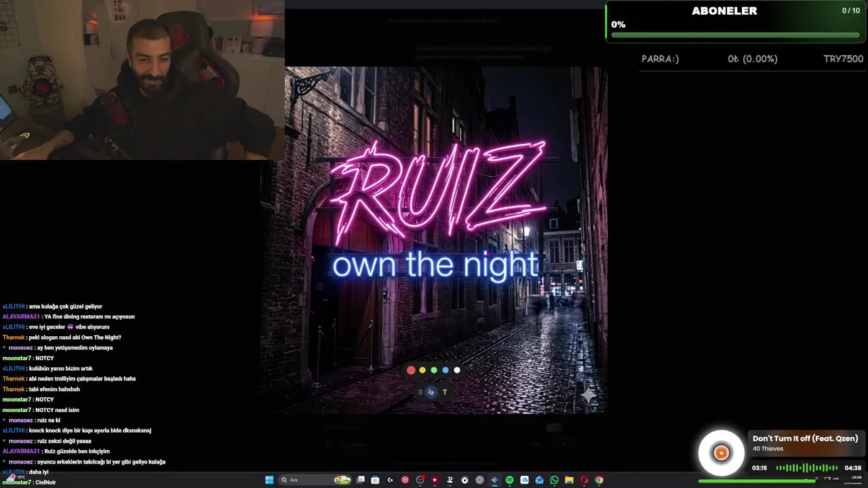The height and width of the screenshot is (488, 868).
Task: Click the TRY7500 goal target
Action: point(843,59)
